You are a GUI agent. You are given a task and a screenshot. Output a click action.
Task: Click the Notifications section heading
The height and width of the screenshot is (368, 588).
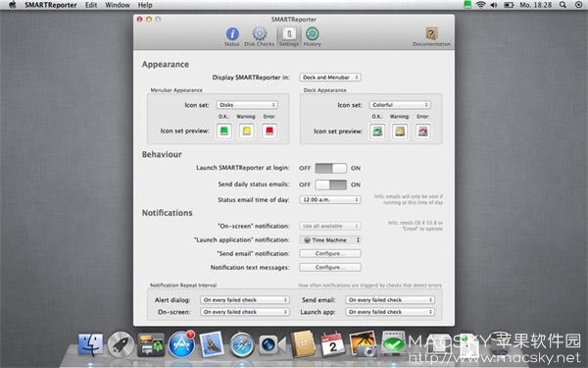pos(168,213)
